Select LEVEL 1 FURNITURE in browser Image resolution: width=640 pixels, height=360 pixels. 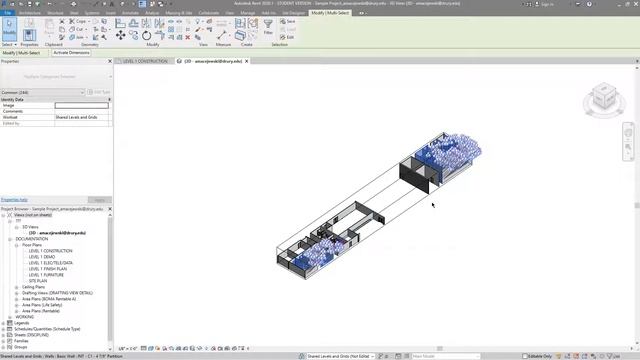46,275
